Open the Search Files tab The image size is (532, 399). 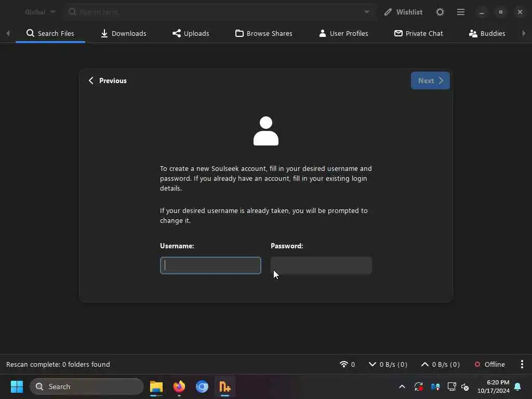pos(50,33)
